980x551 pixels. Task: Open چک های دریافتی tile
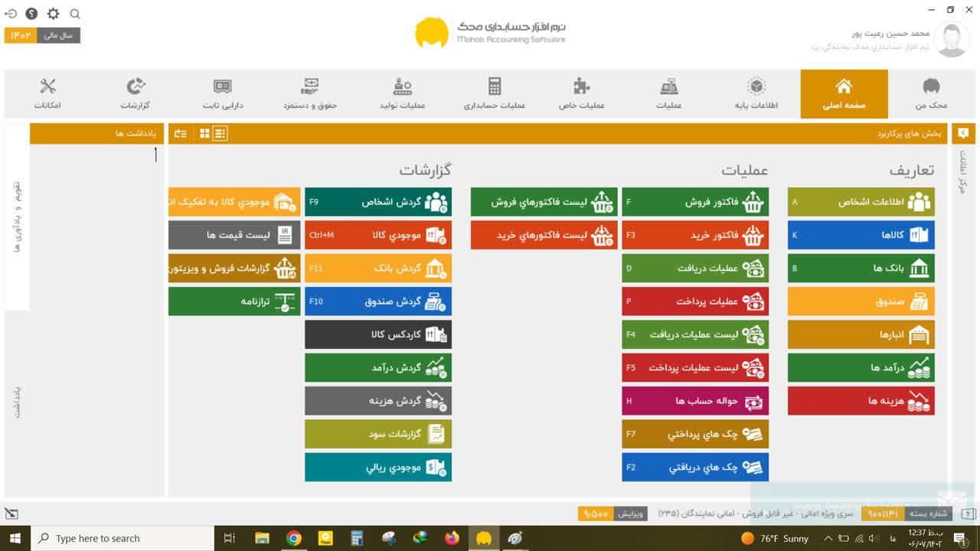(x=695, y=467)
